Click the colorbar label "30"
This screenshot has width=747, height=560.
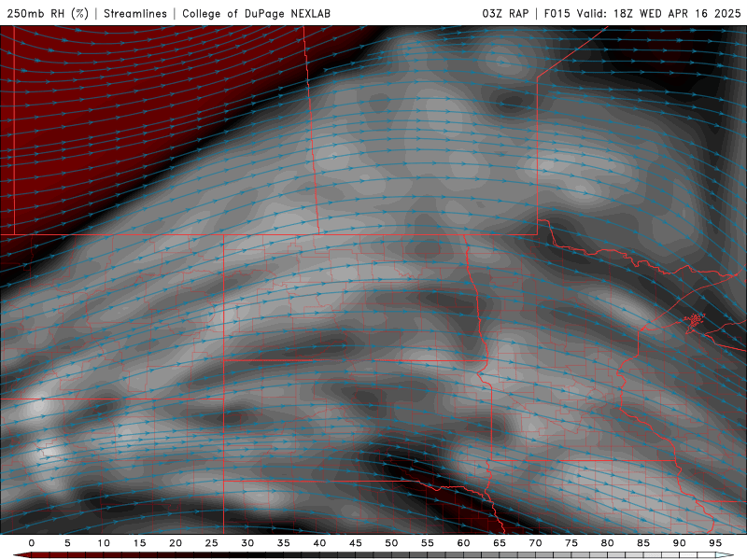tap(247, 543)
